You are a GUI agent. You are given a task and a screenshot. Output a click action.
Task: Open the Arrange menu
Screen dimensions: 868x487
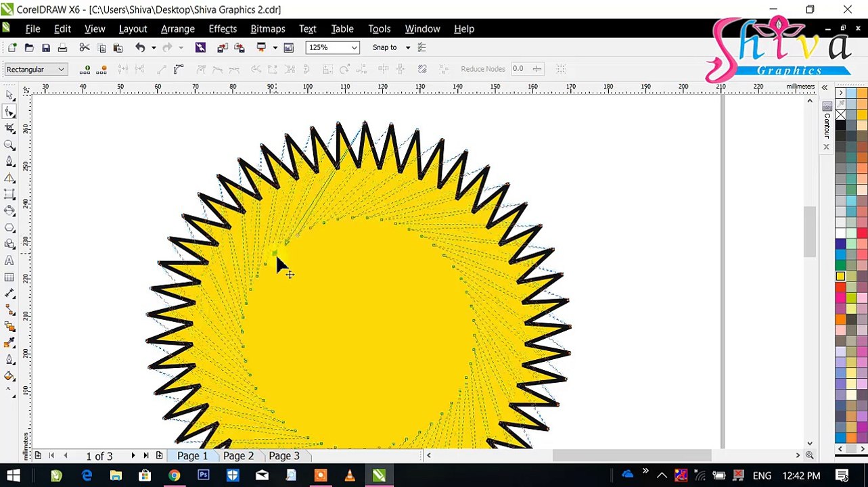pos(178,28)
